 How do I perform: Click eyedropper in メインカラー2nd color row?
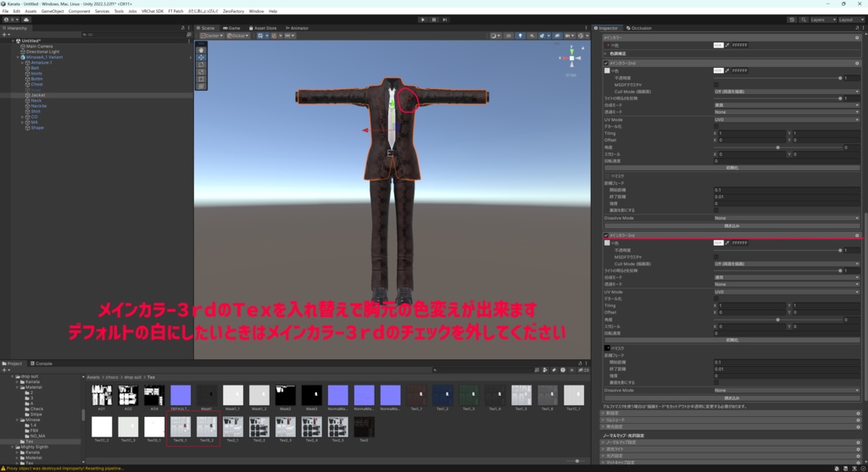(x=727, y=70)
